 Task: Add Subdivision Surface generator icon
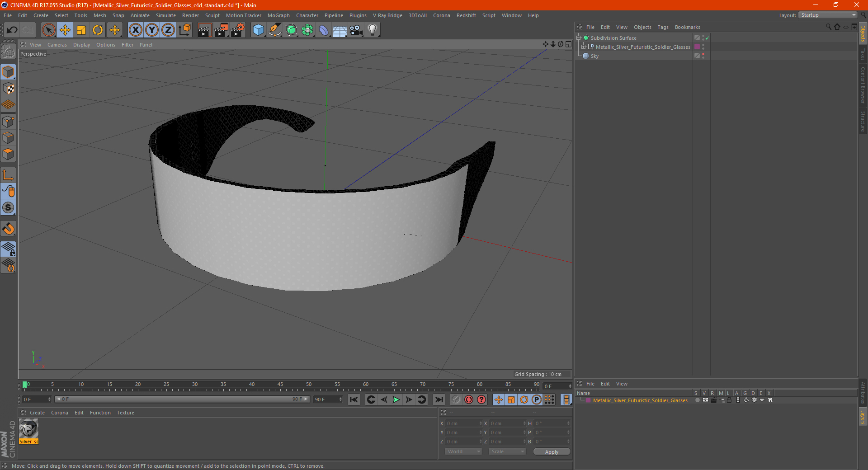(291, 30)
